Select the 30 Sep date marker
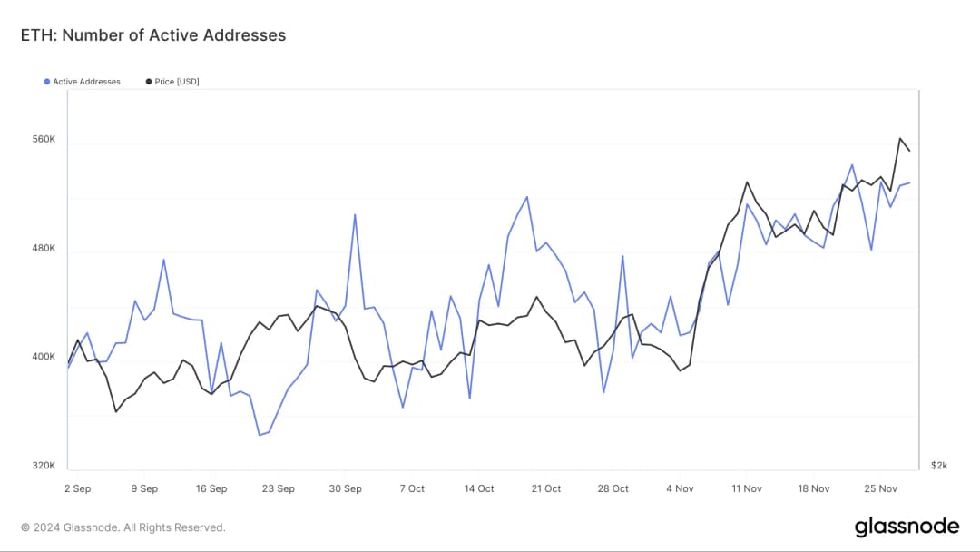The image size is (980, 552). pos(346,488)
